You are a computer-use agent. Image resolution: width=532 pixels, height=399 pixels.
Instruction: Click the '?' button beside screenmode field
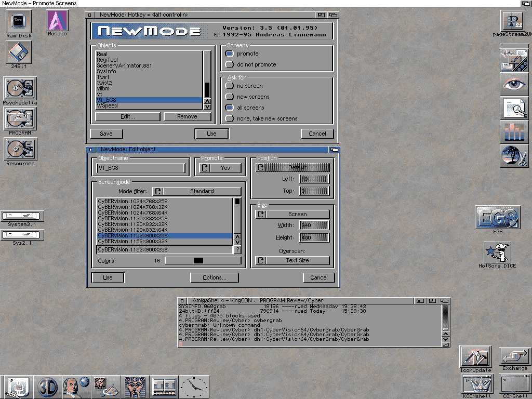coord(237,249)
